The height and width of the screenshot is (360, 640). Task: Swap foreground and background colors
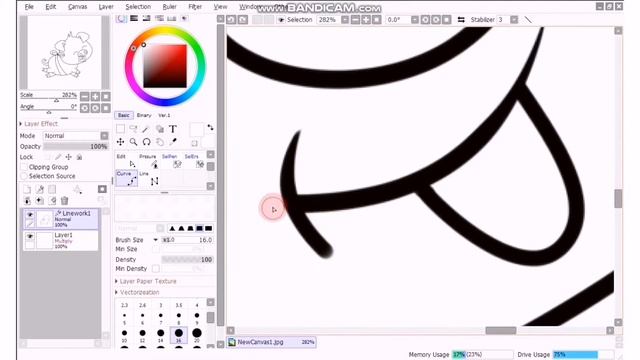click(210, 127)
